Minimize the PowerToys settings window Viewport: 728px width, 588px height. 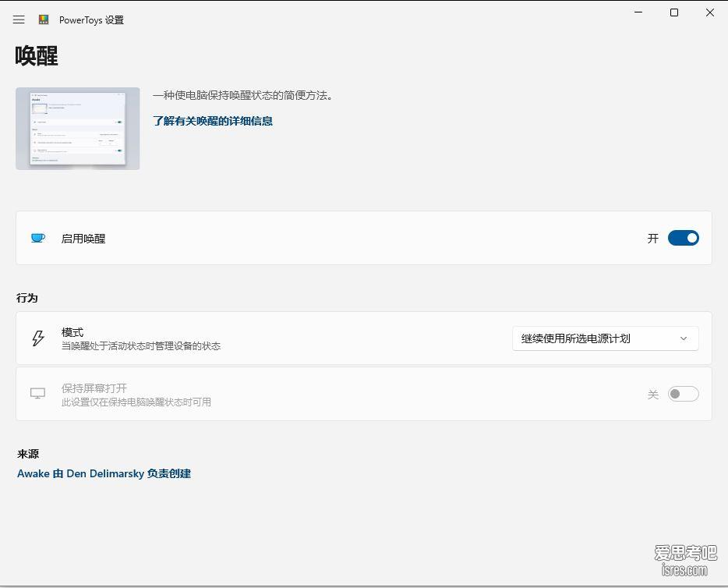[638, 12]
